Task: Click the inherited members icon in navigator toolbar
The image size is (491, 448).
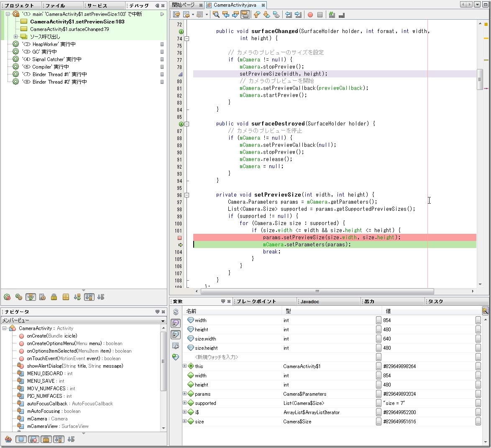Action: [x=8, y=439]
